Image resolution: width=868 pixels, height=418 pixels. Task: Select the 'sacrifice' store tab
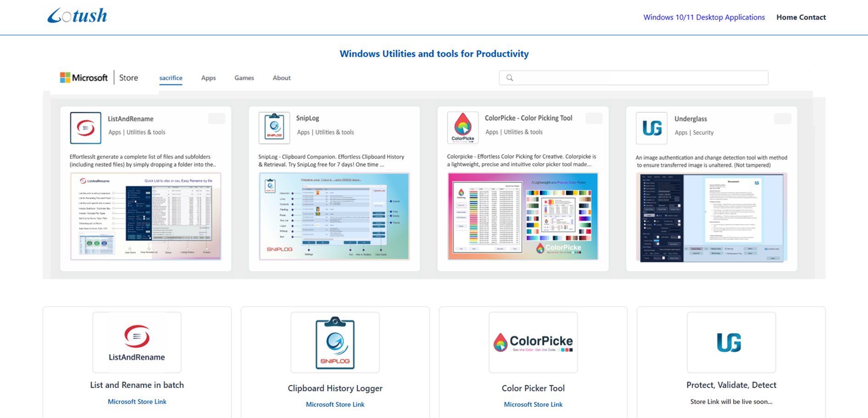[171, 78]
